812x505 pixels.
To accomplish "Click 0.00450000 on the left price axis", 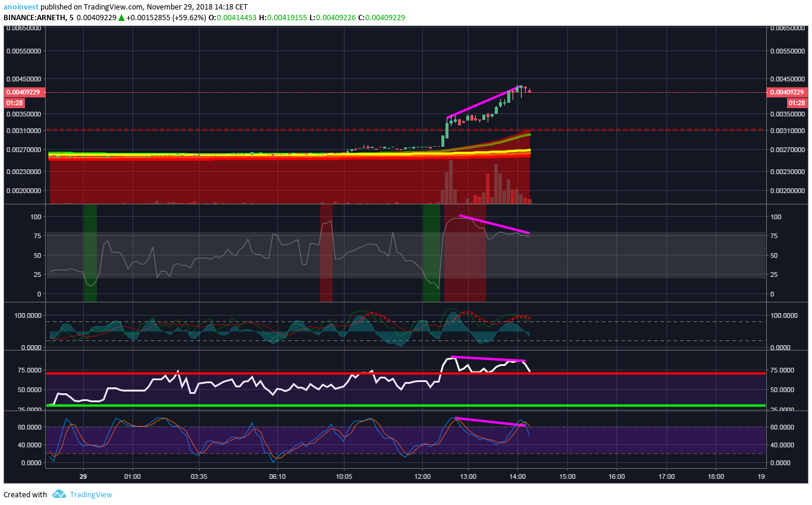I will point(24,79).
